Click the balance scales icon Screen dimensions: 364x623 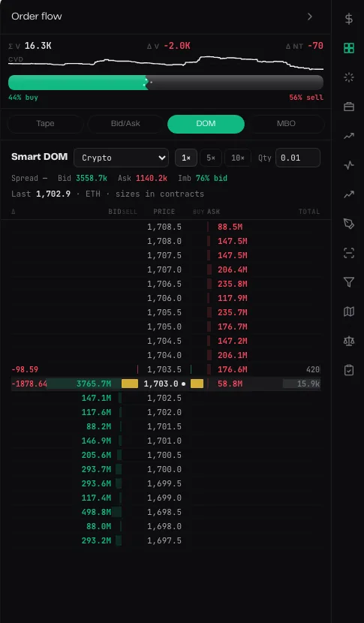click(x=348, y=341)
